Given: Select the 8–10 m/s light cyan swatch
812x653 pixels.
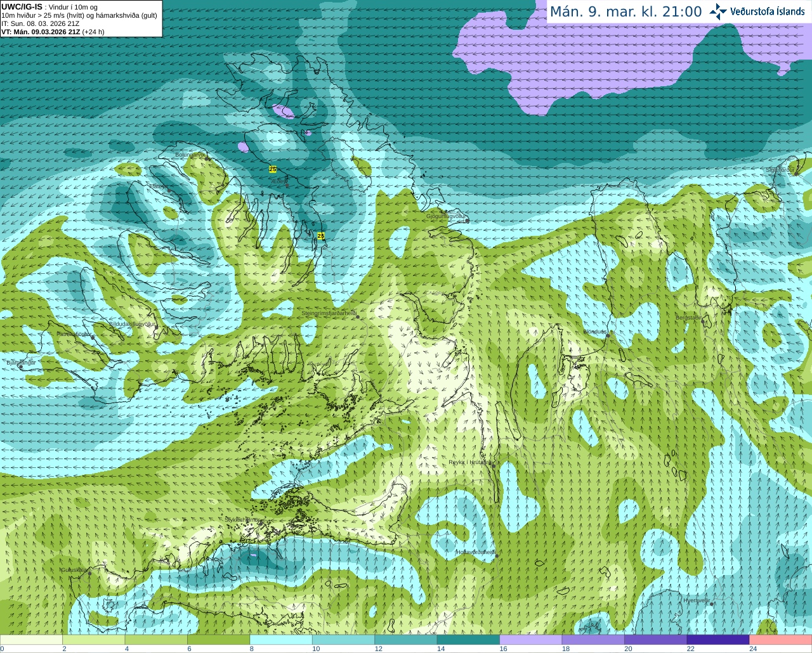Looking at the screenshot, I should pyautogui.click(x=281, y=640).
